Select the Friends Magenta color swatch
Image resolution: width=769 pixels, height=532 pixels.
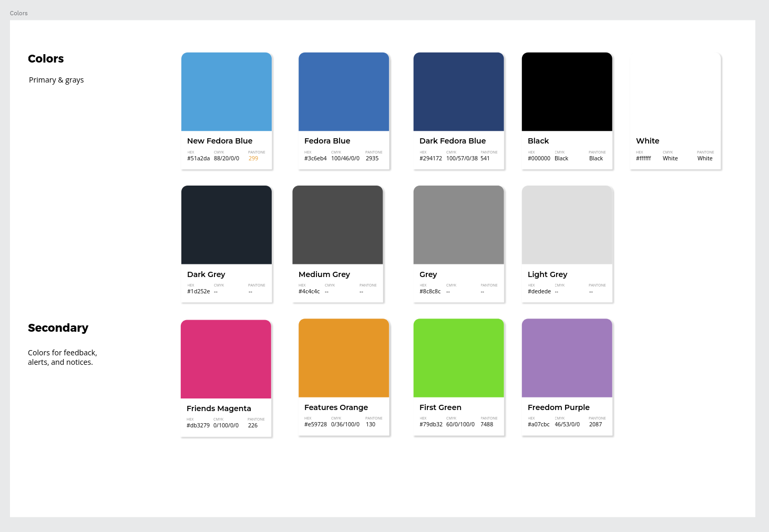point(226,359)
